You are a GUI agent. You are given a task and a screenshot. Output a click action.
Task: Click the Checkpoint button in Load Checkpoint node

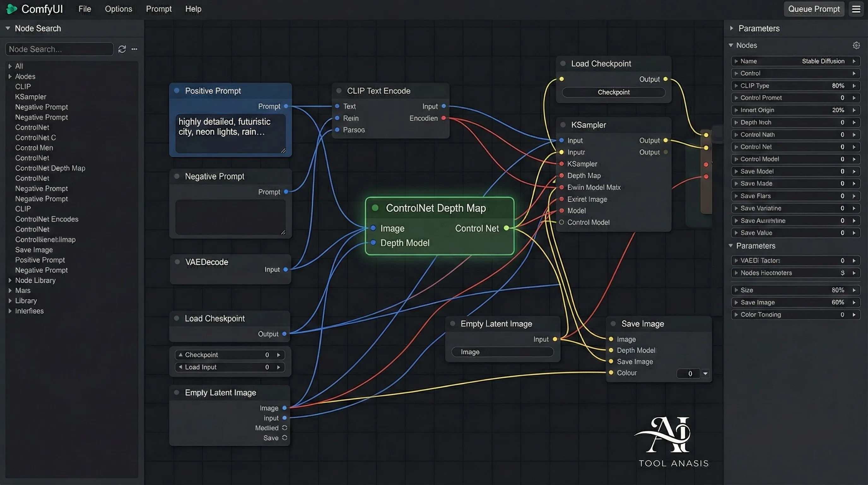coord(613,92)
